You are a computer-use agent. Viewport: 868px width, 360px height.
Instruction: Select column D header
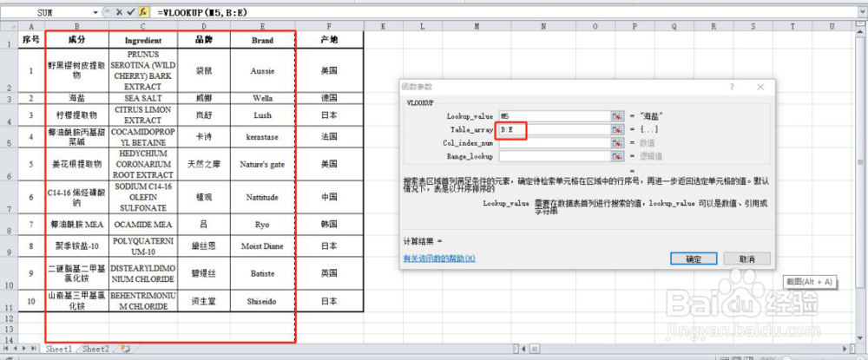204,26
